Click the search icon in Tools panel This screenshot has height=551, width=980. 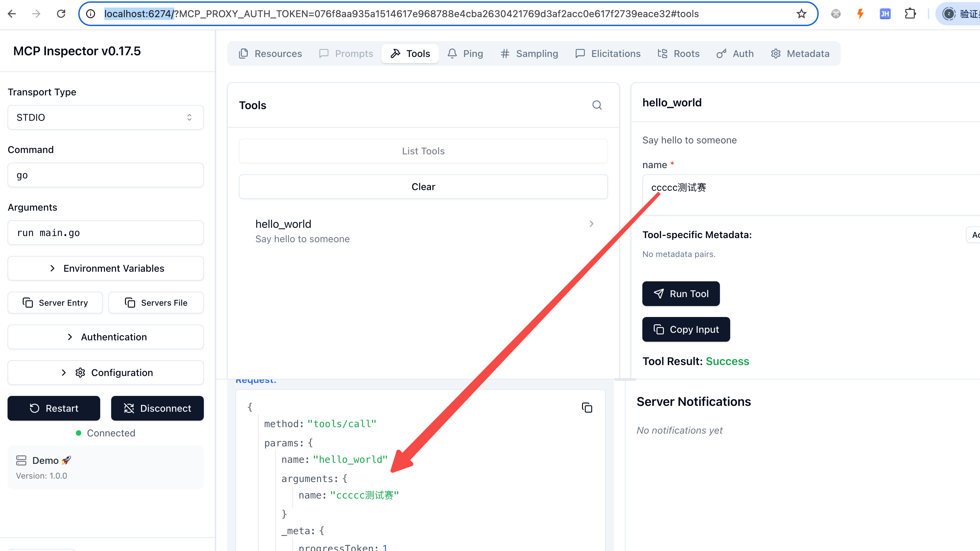(597, 105)
